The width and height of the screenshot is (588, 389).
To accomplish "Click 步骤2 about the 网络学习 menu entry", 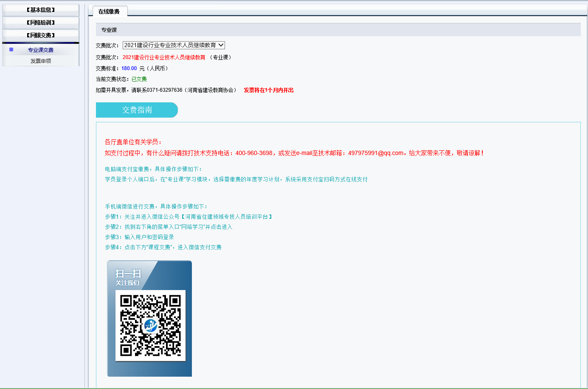I will click(169, 227).
